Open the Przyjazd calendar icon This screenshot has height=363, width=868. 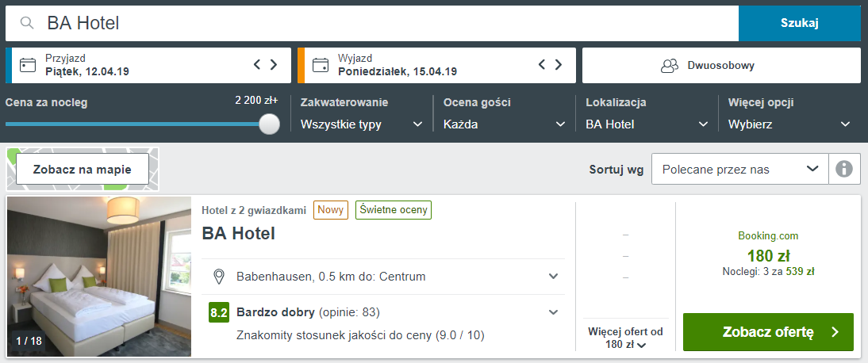pos(27,65)
